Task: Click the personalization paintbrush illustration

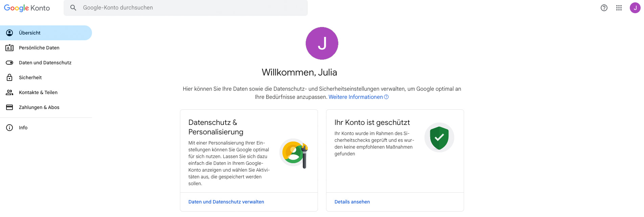Action: tap(294, 153)
